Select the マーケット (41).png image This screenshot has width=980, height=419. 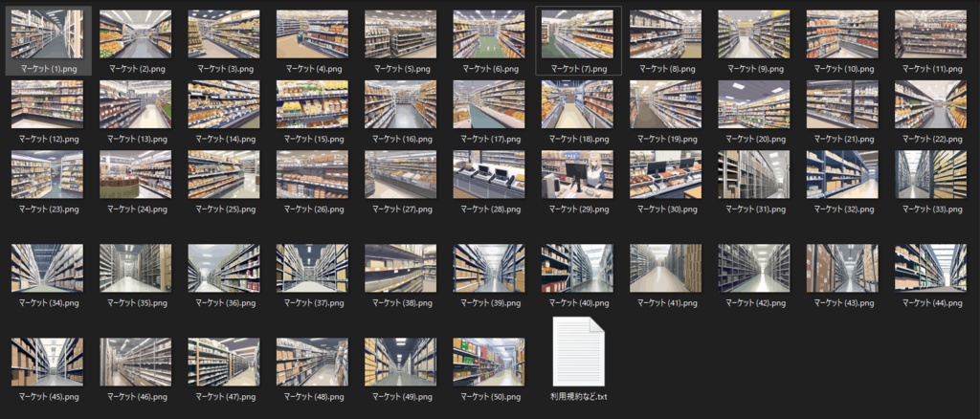coord(666,268)
